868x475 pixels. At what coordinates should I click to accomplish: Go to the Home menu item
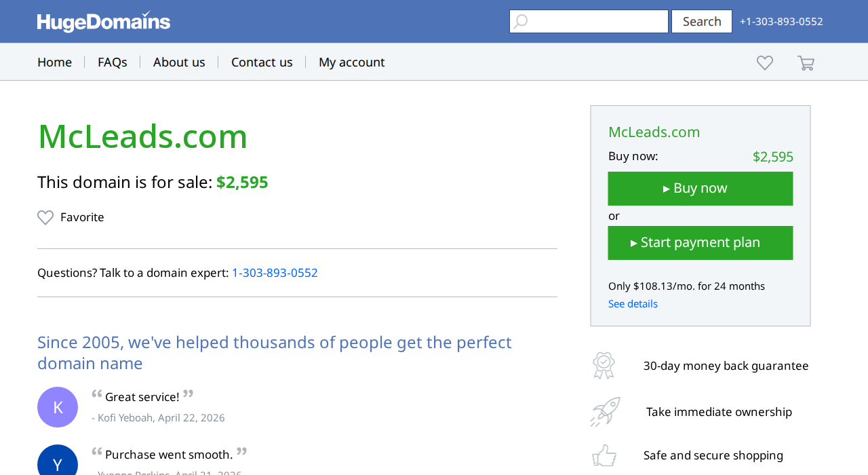(54, 62)
